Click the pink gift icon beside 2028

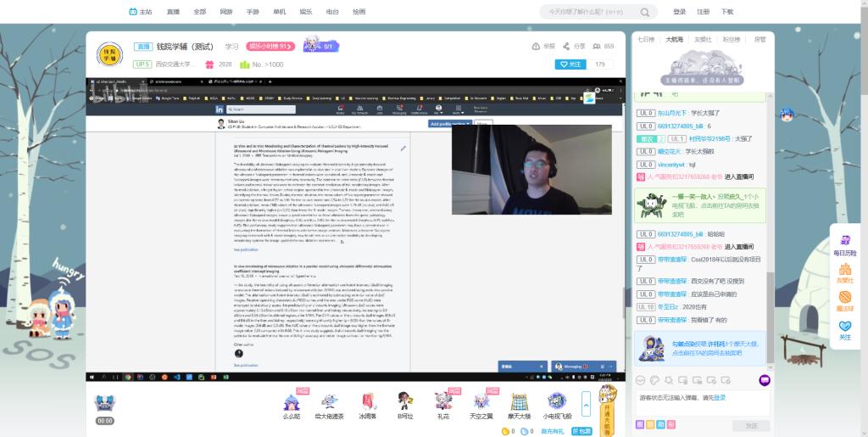[209, 64]
